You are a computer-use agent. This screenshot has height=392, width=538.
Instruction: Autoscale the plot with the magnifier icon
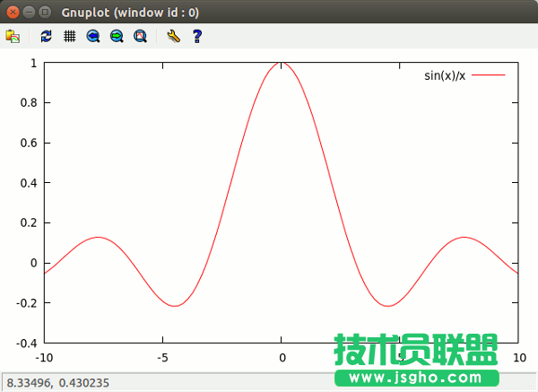[x=140, y=36]
